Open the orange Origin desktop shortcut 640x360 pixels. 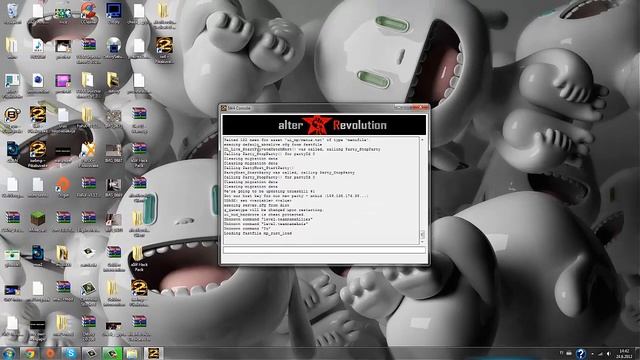coord(63,184)
